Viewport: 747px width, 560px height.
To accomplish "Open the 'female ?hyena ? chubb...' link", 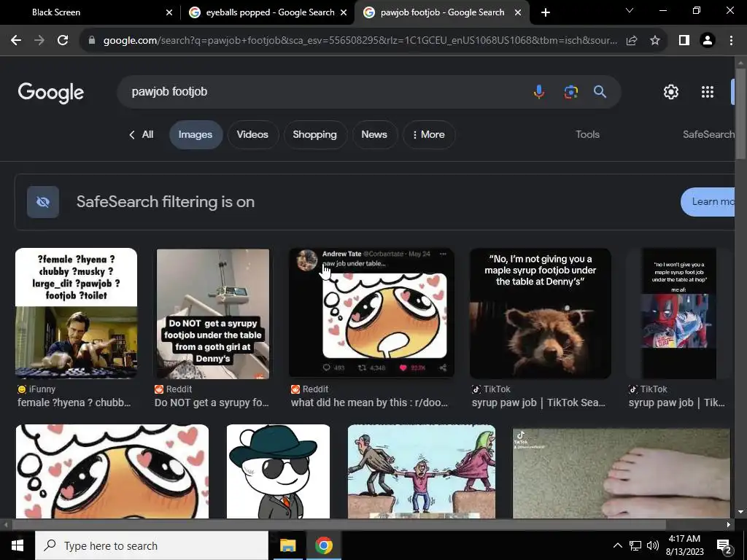I will click(74, 402).
